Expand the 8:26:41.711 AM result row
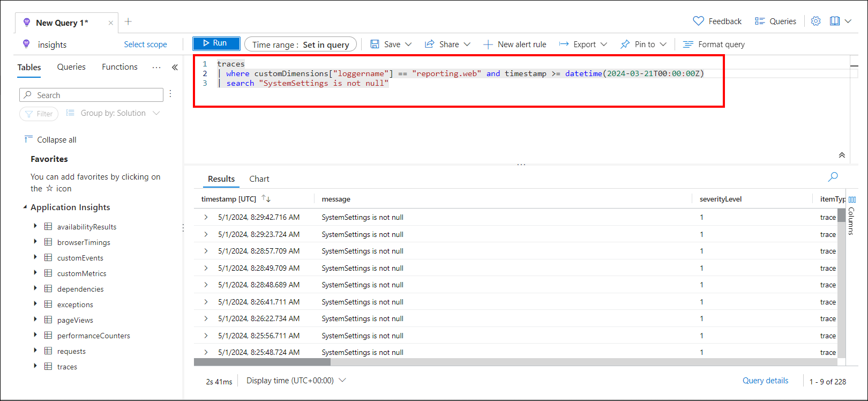868x401 pixels. point(206,302)
